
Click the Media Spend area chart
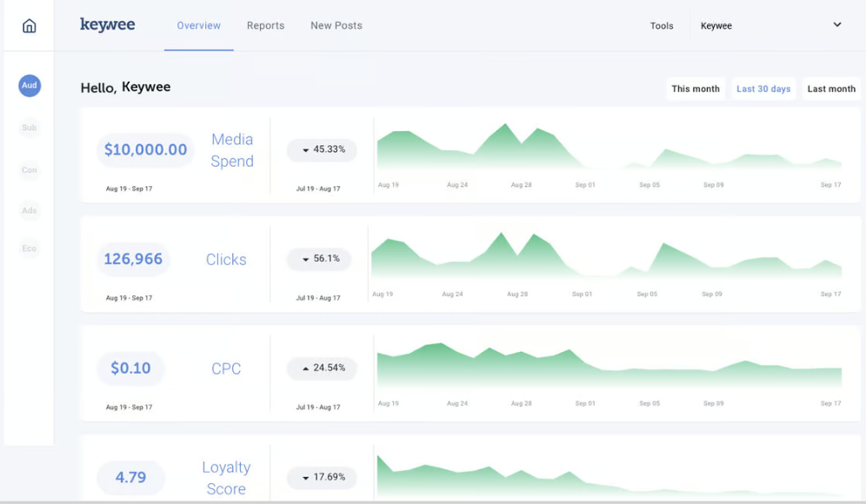pyautogui.click(x=610, y=146)
